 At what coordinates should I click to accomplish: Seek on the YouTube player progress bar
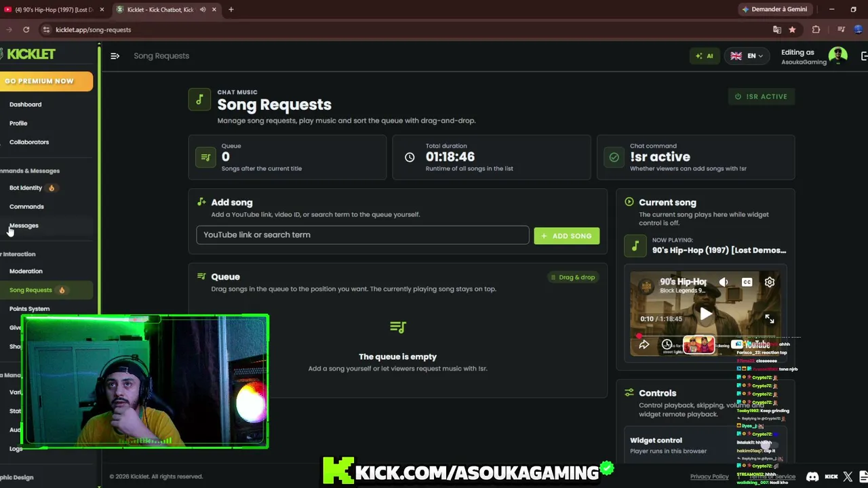[x=705, y=335]
